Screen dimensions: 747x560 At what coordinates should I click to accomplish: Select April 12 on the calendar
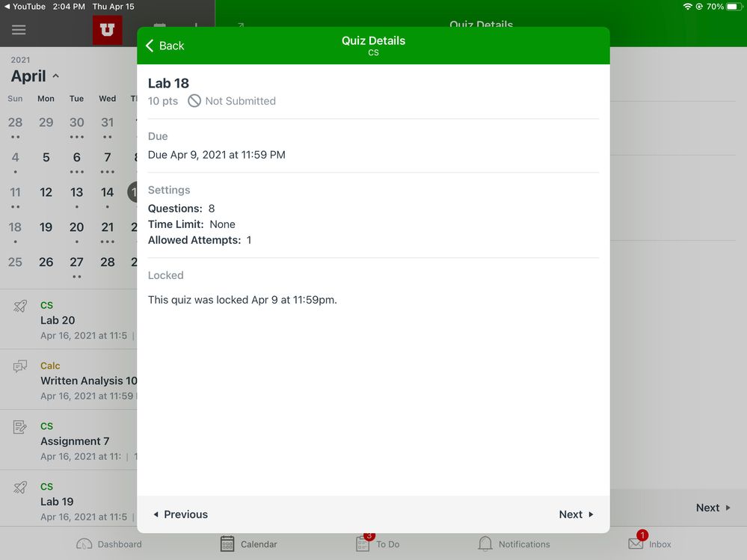click(46, 192)
